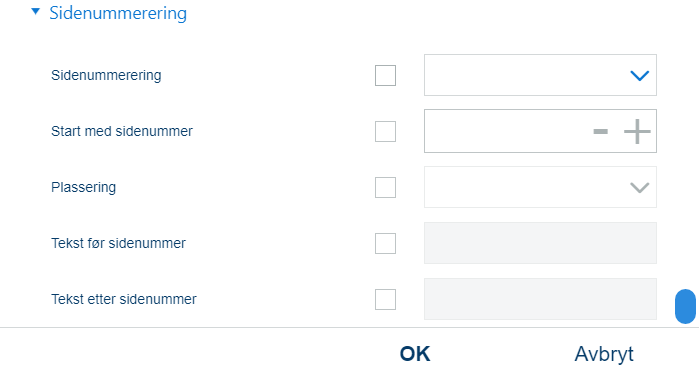The height and width of the screenshot is (372, 699).
Task: Click the Sidenummerering section heading text
Action: tap(118, 13)
